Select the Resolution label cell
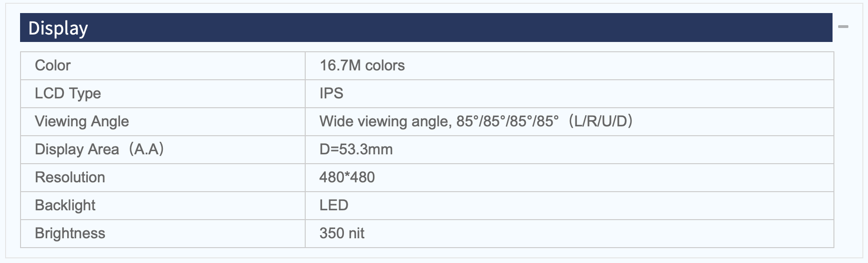 [x=163, y=178]
